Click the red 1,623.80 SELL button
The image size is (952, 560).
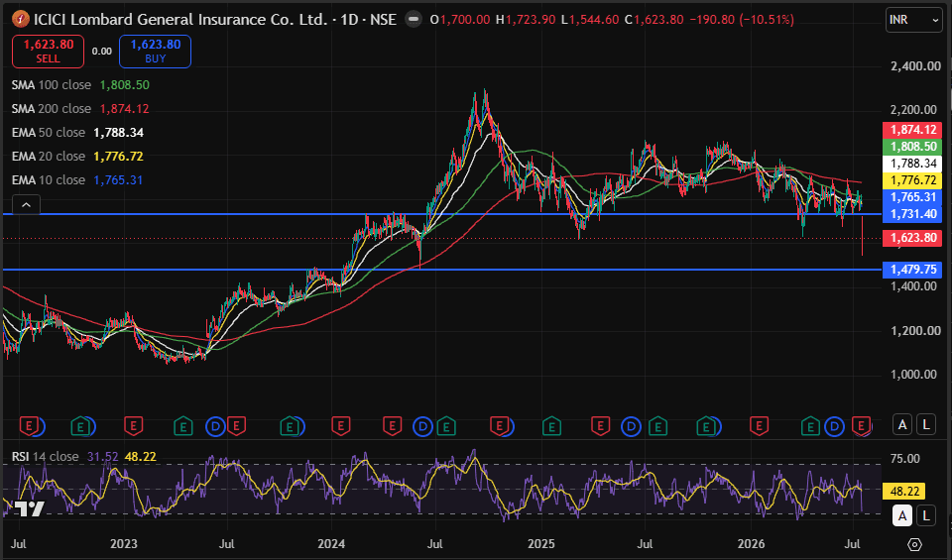(x=48, y=51)
